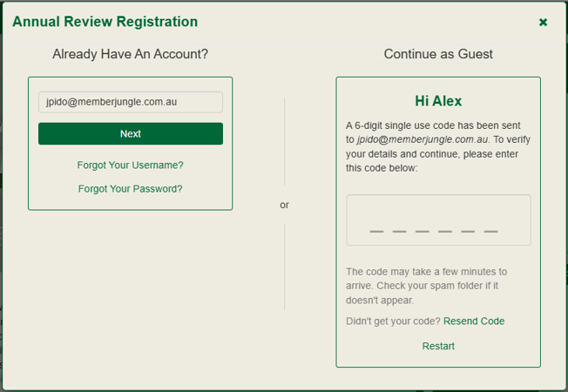Click the Annual Review Registration title
This screenshot has width=568, height=392.
[x=105, y=22]
